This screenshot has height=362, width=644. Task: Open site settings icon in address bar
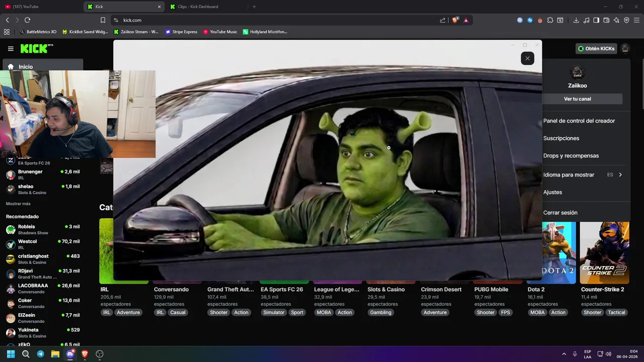(x=116, y=20)
